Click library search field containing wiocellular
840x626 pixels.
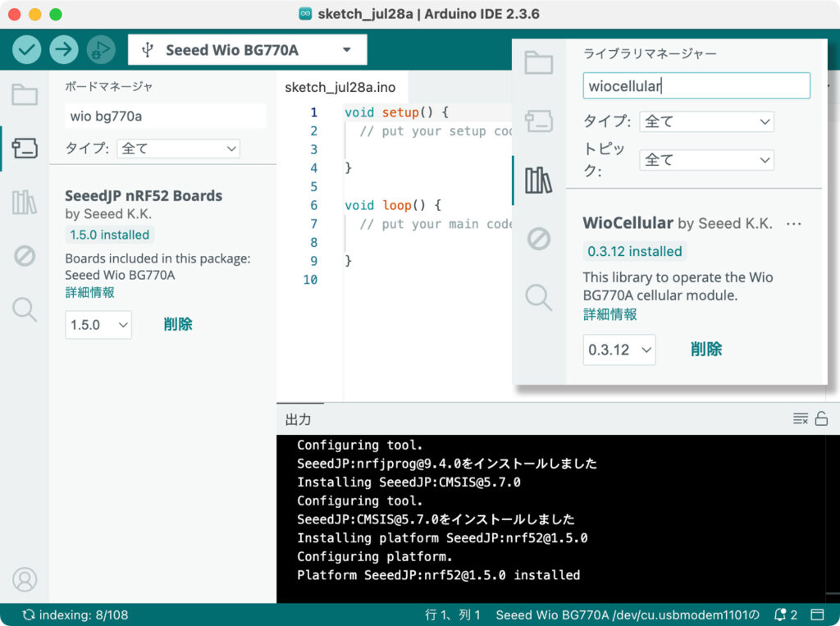pyautogui.click(x=696, y=86)
